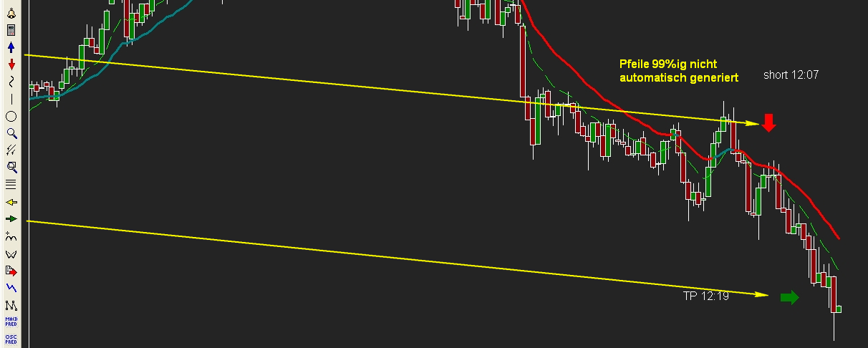Select the W pattern tool
This screenshot has height=348, width=868.
[11, 253]
